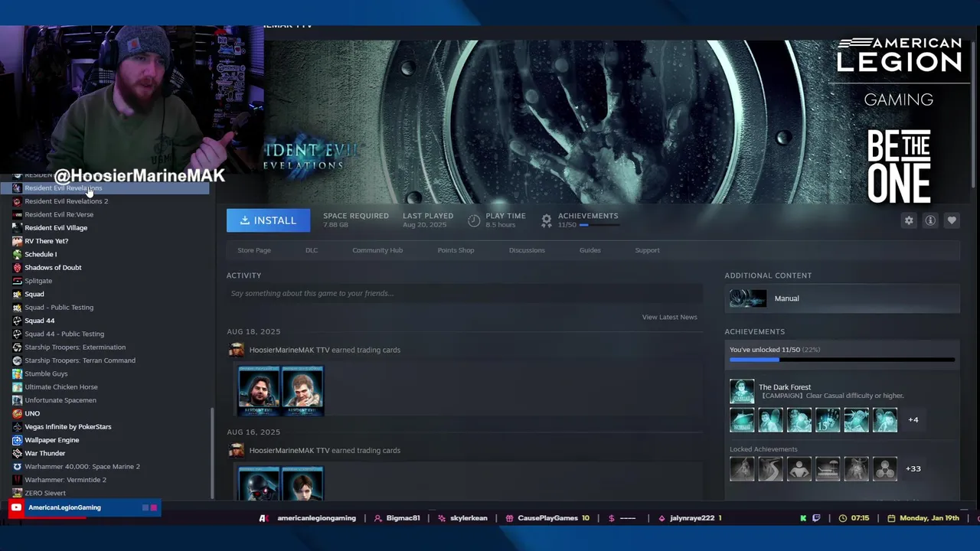Click Shadows of Doubt icon
This screenshot has height=551, width=980.
pyautogui.click(x=17, y=267)
